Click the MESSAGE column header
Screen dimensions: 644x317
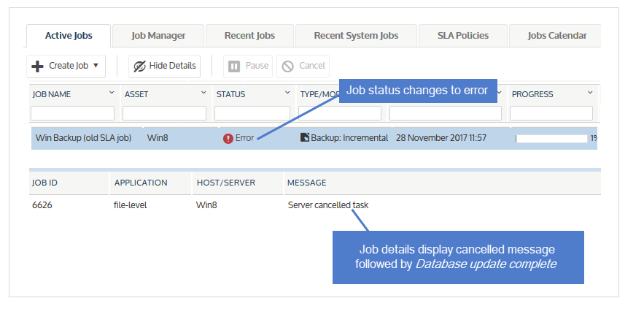point(307,183)
